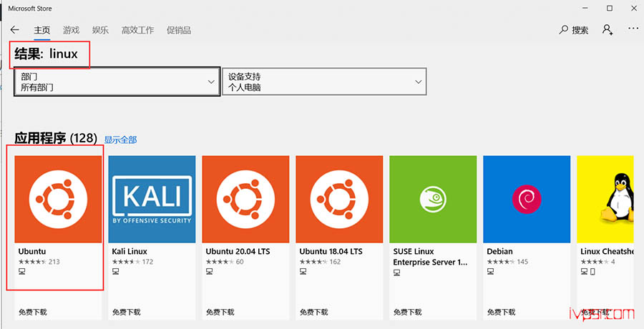Screen dimensions: 644x329
Task: Click 免费下载 under Debian
Action: point(501,312)
